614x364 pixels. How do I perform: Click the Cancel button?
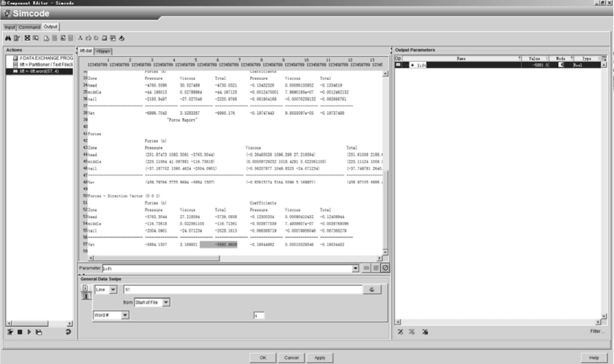(x=291, y=357)
